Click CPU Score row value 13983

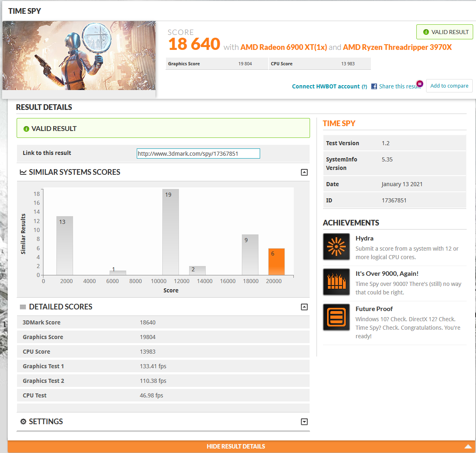(x=148, y=352)
